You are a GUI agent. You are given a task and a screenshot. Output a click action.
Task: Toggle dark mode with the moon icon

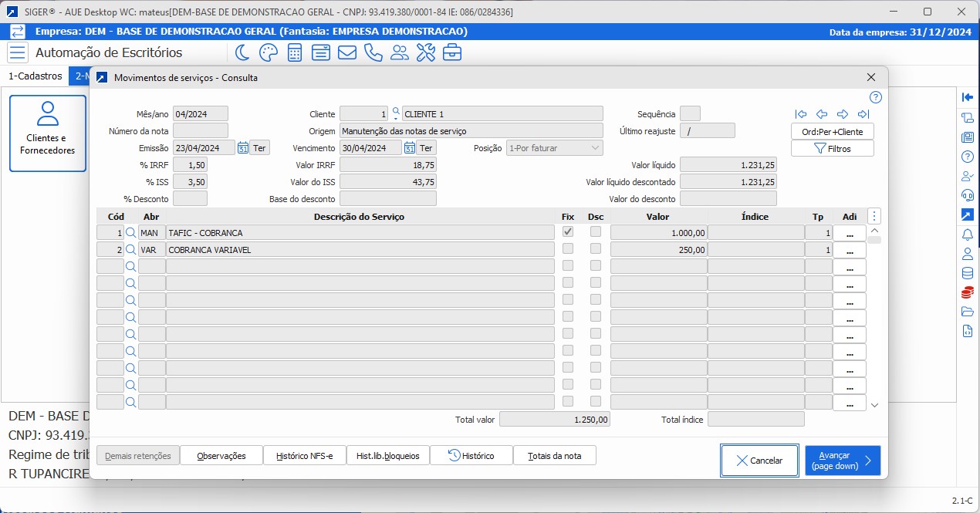pos(242,52)
